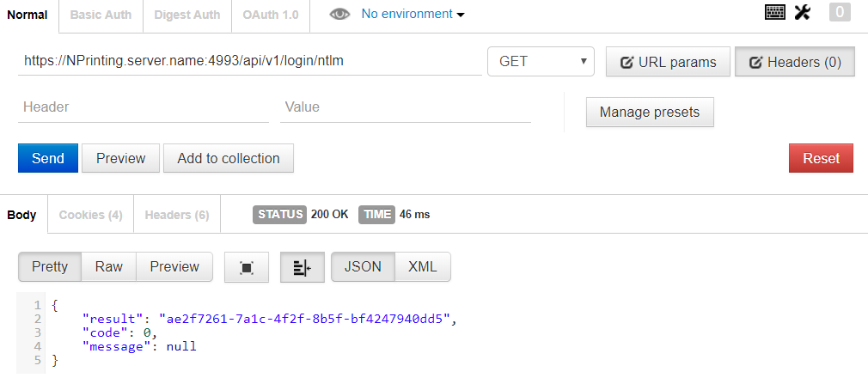This screenshot has width=868, height=378.
Task: Open OAuth 1.0 tab
Action: pos(270,15)
